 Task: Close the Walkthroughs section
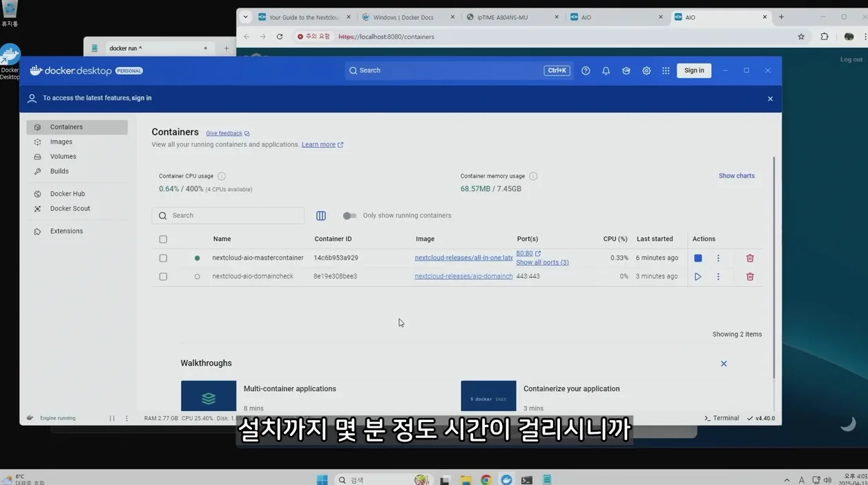[724, 363]
